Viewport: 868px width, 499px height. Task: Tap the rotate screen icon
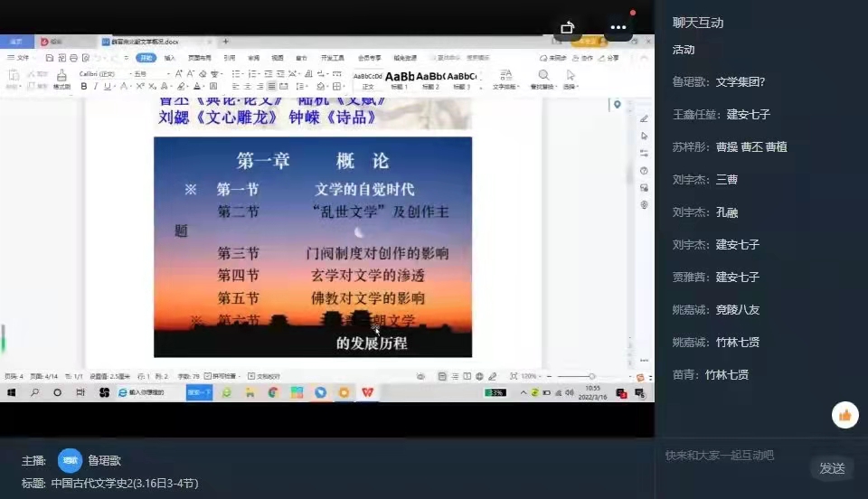(568, 27)
